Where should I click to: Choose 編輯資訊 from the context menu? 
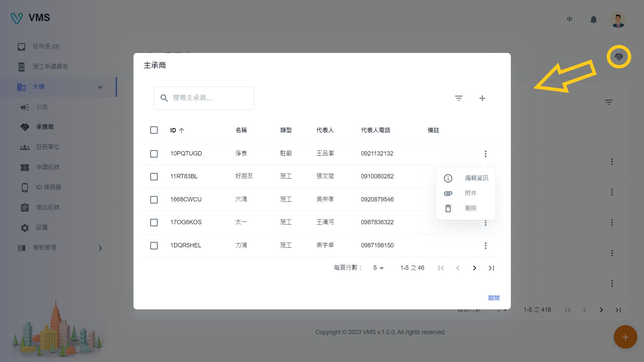(476, 178)
